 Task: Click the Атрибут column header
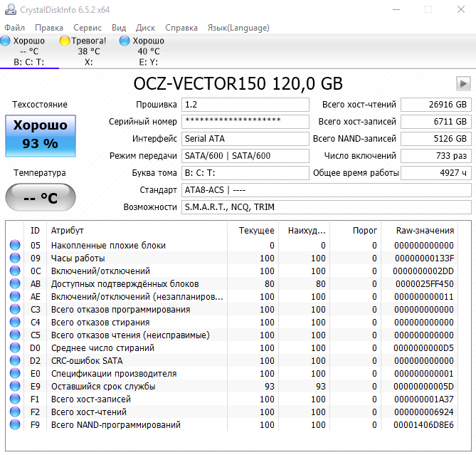pyautogui.click(x=137, y=231)
